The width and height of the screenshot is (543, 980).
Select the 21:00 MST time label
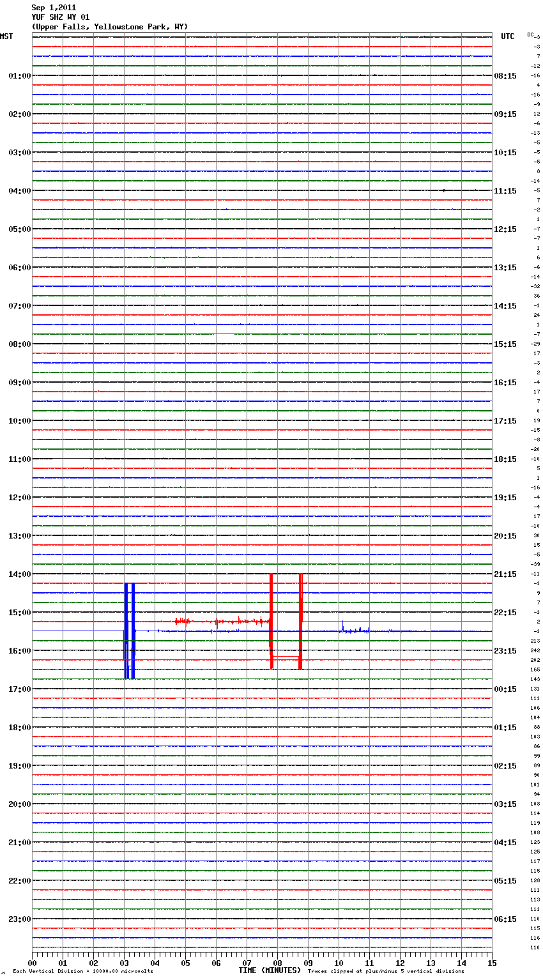(20, 842)
